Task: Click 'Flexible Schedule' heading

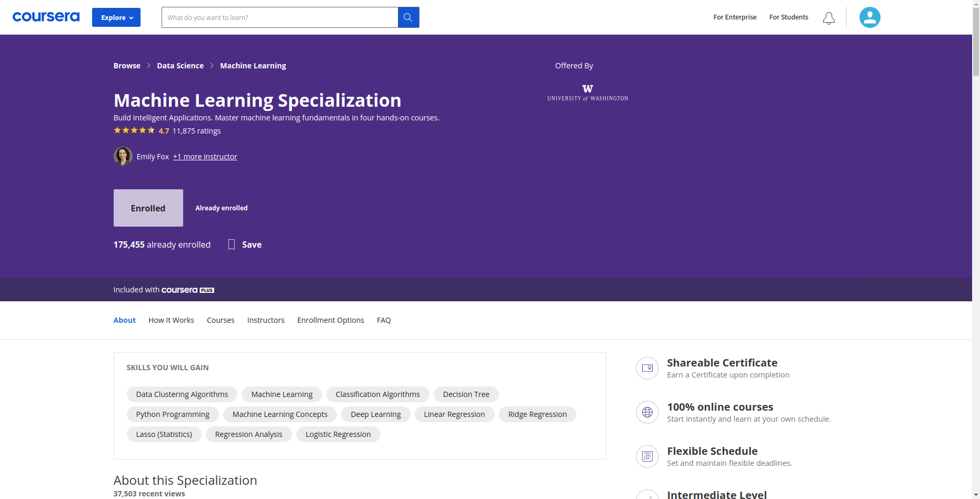Action: click(712, 451)
